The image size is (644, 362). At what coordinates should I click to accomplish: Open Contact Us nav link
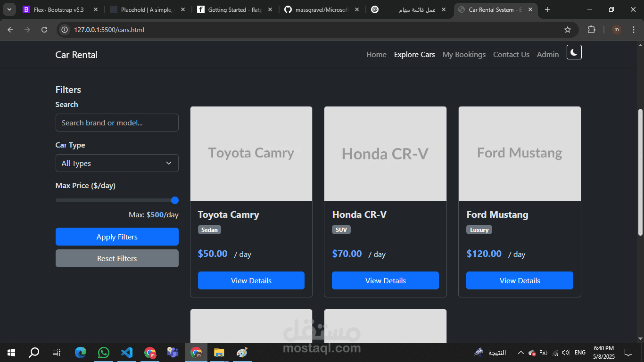(511, 55)
